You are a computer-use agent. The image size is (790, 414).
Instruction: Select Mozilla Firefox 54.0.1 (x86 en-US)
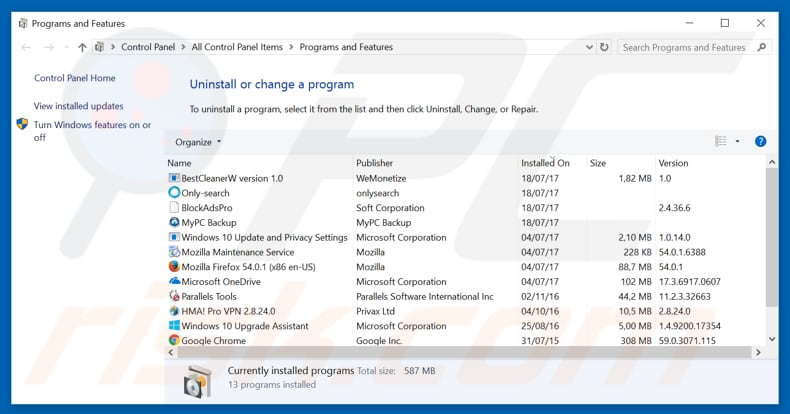pyautogui.click(x=248, y=267)
